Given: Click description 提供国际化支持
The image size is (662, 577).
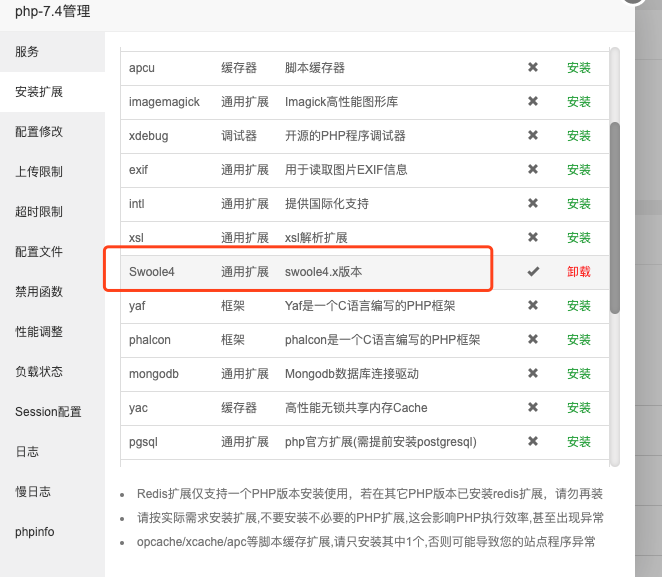Looking at the screenshot, I should tap(327, 204).
